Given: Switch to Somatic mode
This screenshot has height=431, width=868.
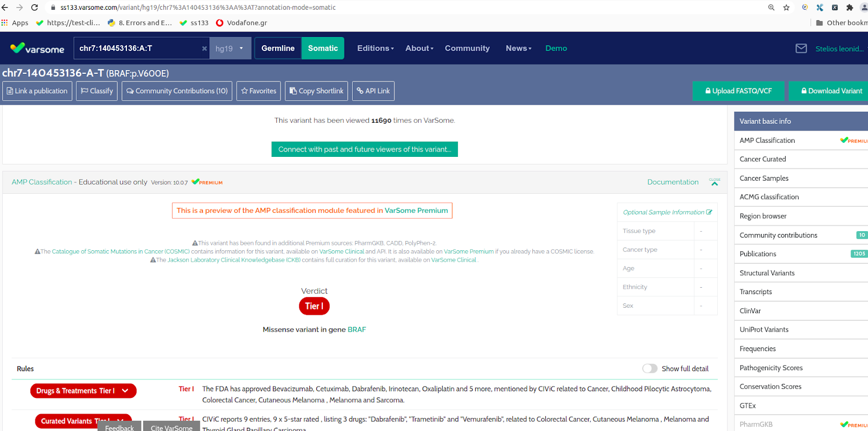Looking at the screenshot, I should pyautogui.click(x=323, y=48).
